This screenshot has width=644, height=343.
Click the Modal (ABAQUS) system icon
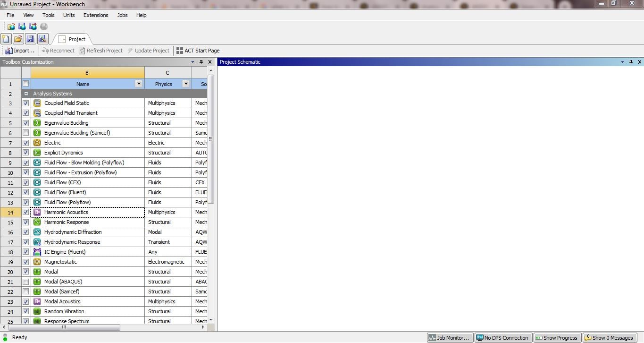[37, 282]
